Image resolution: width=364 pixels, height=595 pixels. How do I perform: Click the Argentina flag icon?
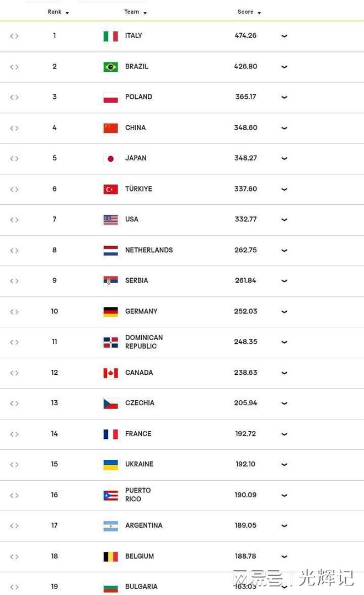110,526
